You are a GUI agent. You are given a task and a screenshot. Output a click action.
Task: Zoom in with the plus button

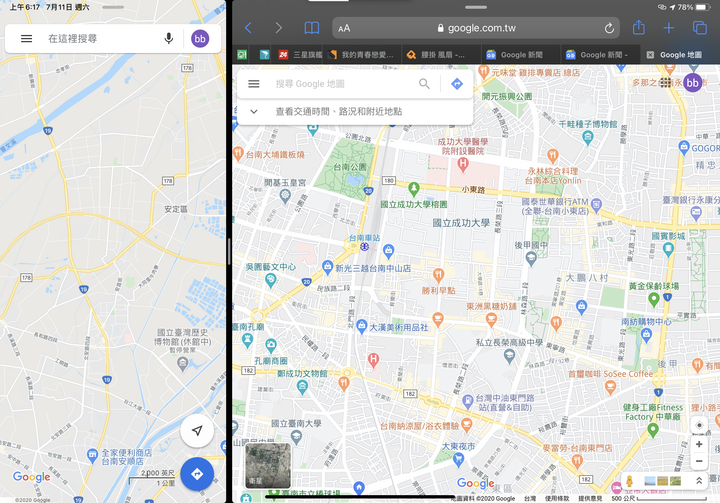click(699, 445)
